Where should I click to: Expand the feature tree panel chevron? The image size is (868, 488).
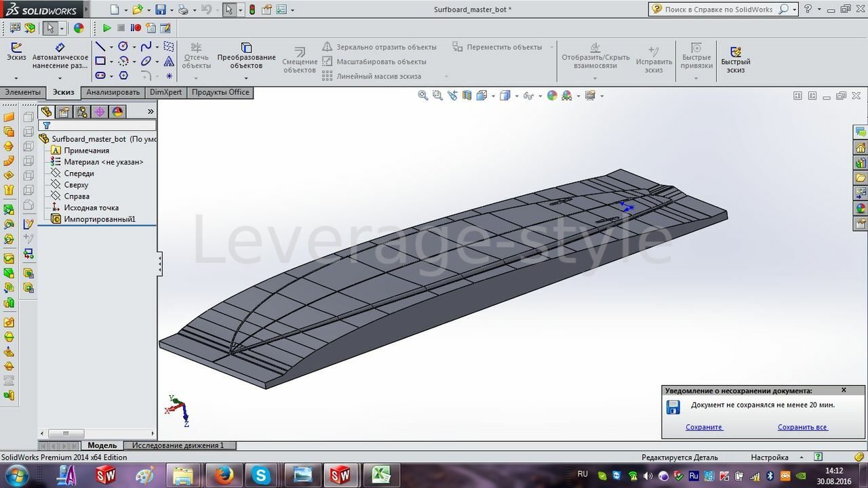tap(151, 112)
